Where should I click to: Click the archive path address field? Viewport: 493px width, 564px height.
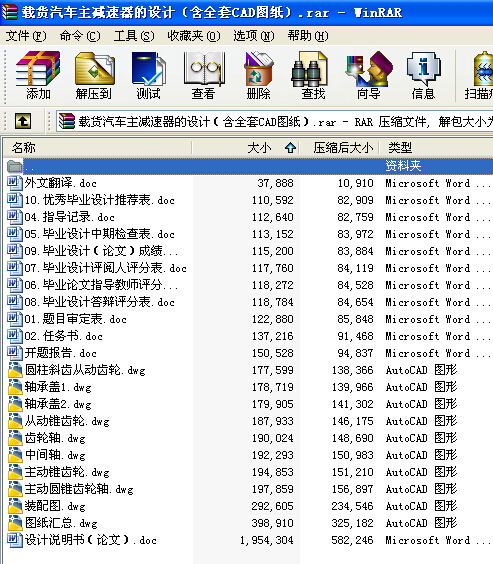274,121
